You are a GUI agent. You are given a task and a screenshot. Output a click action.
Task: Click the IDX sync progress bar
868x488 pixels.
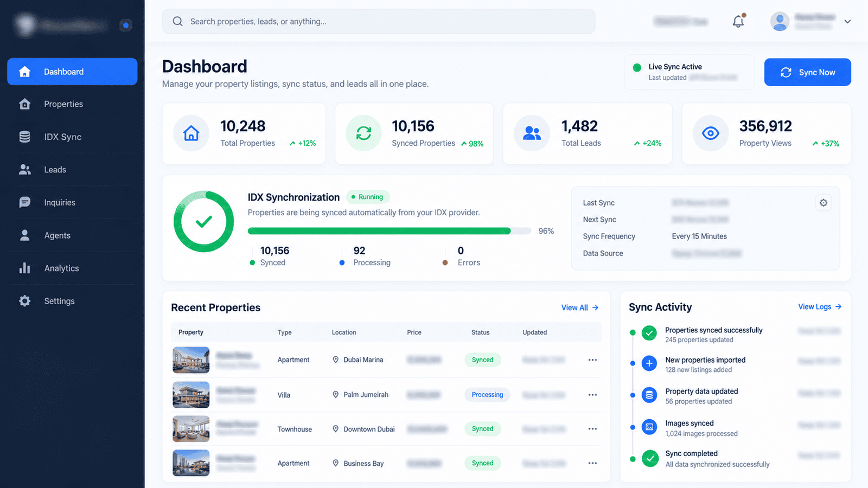click(x=389, y=231)
